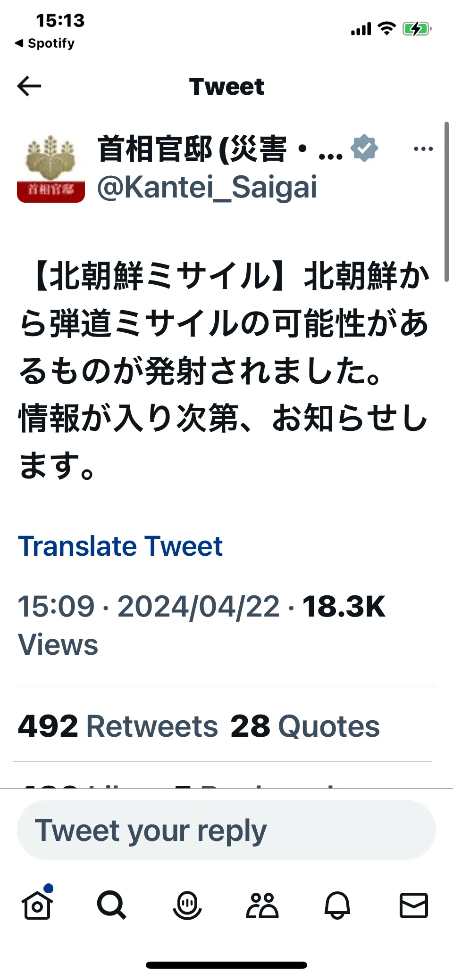The width and height of the screenshot is (453, 980).
Task: Open the Communities people tab
Action: (x=262, y=905)
